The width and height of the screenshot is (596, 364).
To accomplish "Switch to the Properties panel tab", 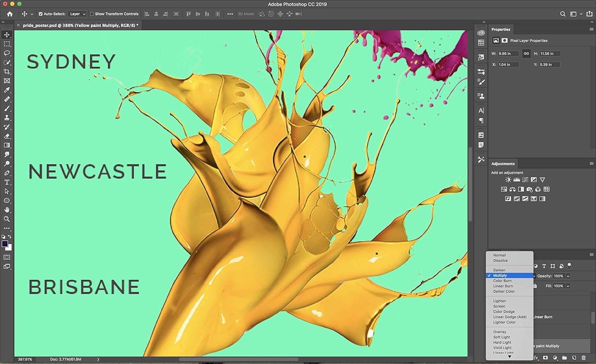I will [x=501, y=29].
